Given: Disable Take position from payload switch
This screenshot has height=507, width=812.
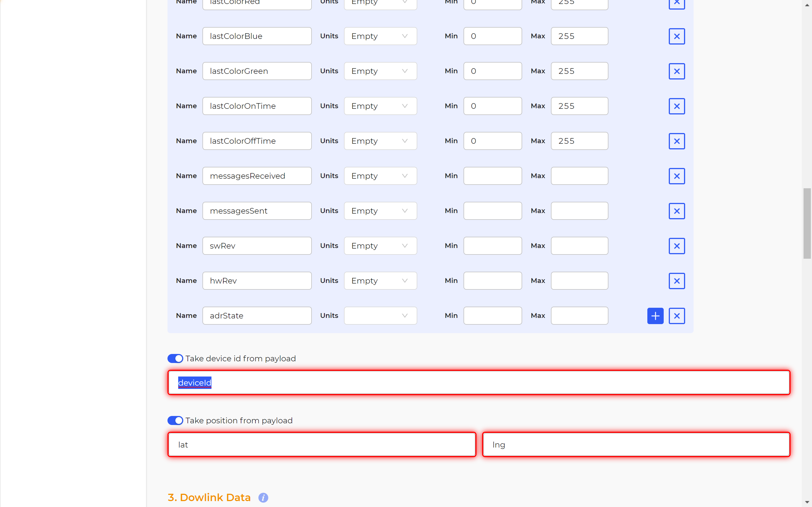Looking at the screenshot, I should point(175,420).
